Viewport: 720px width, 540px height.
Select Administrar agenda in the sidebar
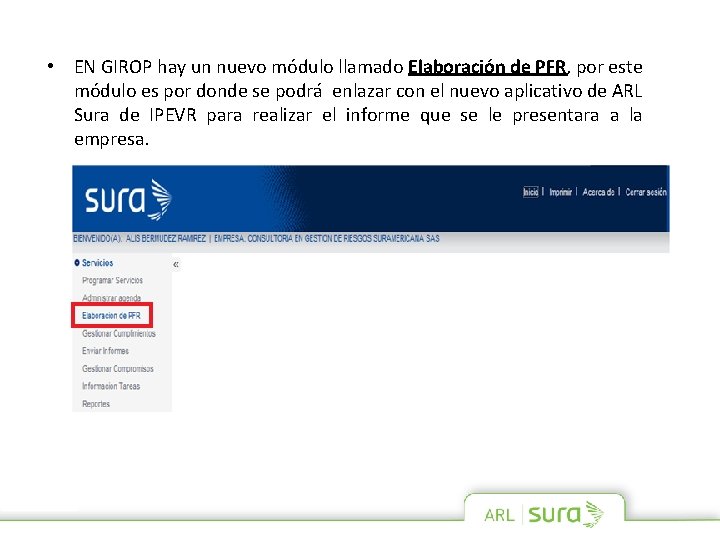point(111,298)
